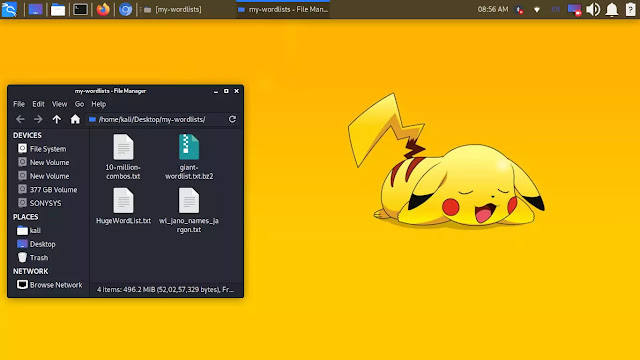Go back with the left arrow
Viewport: 640px width, 360px height.
[x=20, y=119]
